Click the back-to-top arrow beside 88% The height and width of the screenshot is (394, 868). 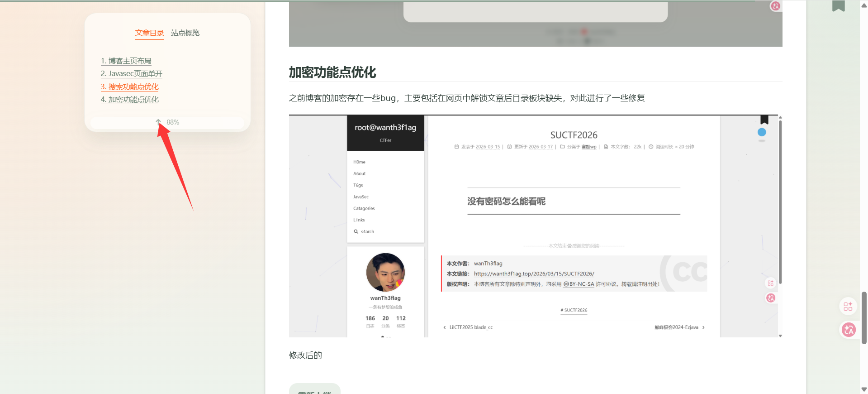tap(158, 122)
